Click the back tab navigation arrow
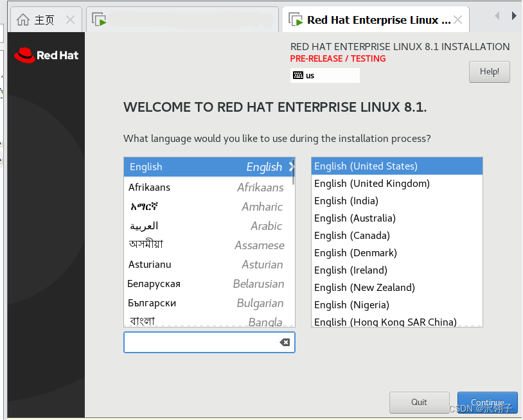Screen dimensions: 523x420 (x=496, y=15)
